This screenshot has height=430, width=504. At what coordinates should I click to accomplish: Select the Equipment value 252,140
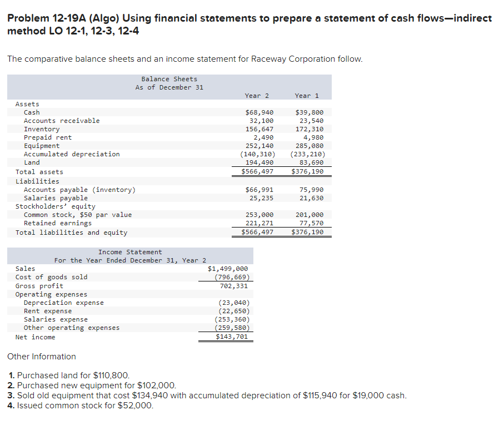coord(258,145)
